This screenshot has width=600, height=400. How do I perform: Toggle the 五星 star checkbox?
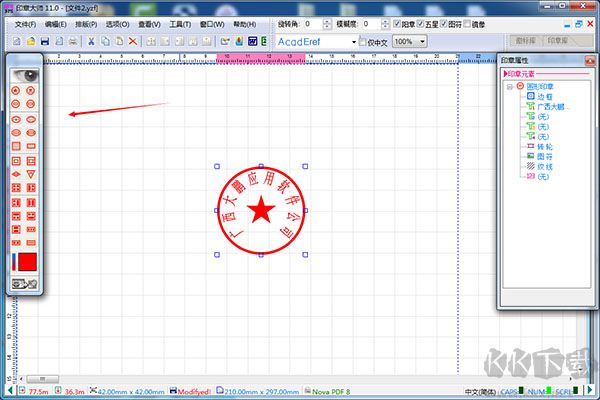click(x=421, y=23)
